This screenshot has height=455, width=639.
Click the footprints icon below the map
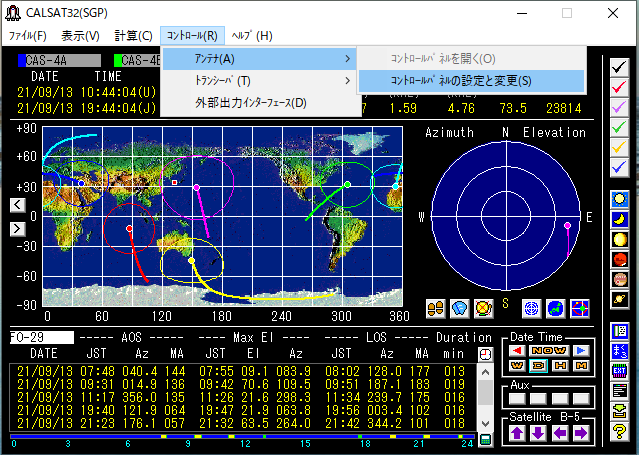click(434, 307)
